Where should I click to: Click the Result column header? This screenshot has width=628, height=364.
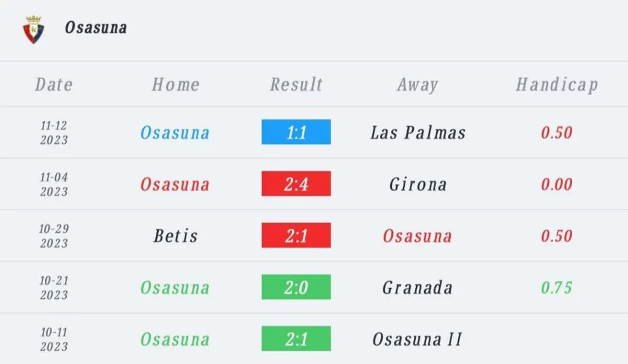[296, 85]
